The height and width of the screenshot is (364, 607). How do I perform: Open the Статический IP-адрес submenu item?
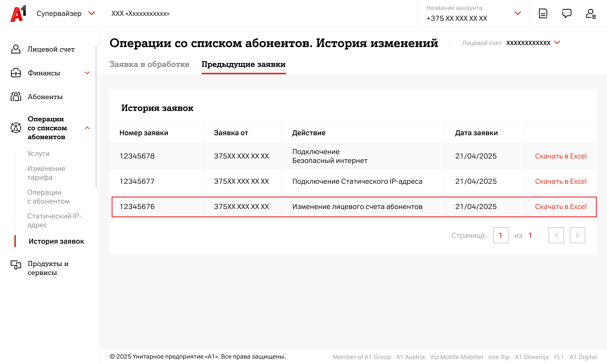pos(54,221)
